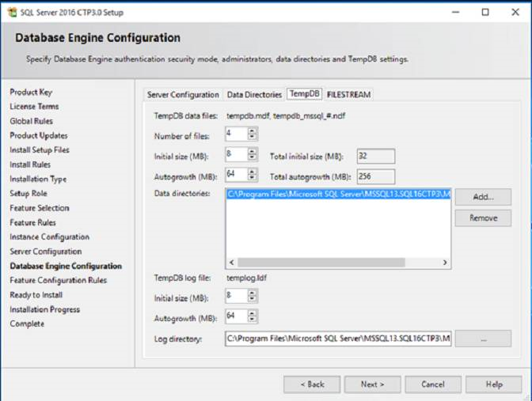Decrease the log file Initial size spinner
The image size is (532, 401).
[253, 299]
